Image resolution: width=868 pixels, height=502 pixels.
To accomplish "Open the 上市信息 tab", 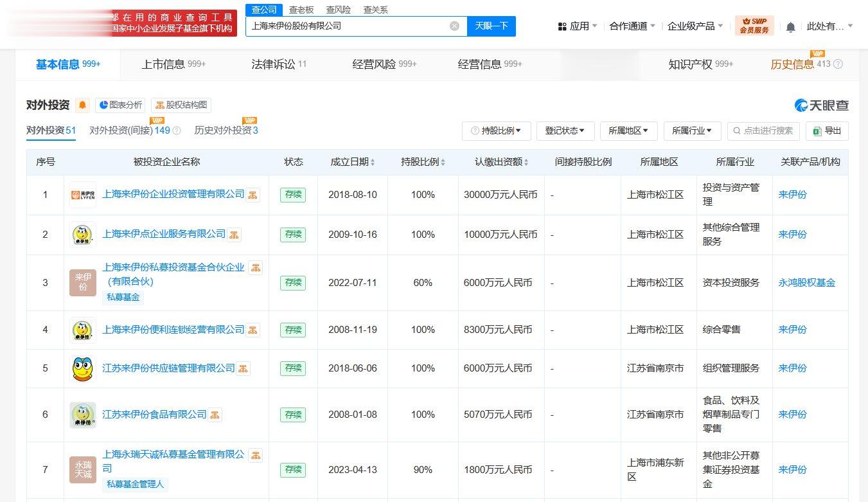I will [x=173, y=64].
